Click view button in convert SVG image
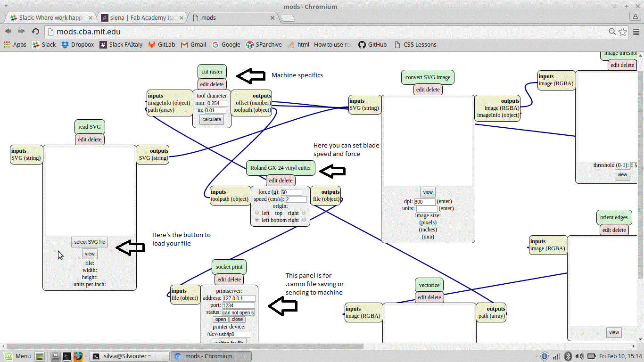 (x=428, y=192)
